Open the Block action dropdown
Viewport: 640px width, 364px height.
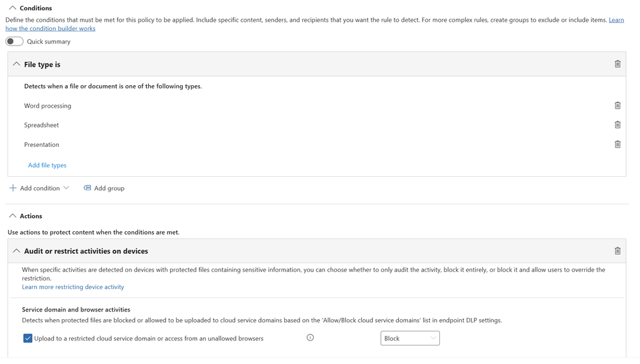point(410,338)
